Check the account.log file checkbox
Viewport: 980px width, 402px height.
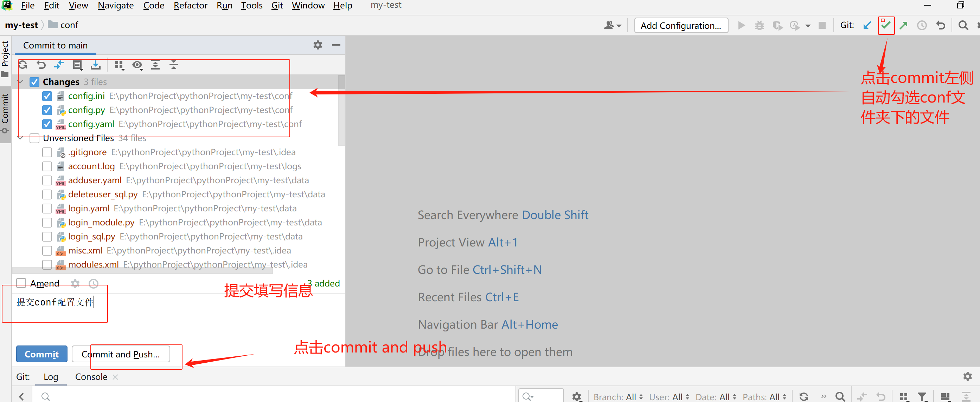point(47,166)
